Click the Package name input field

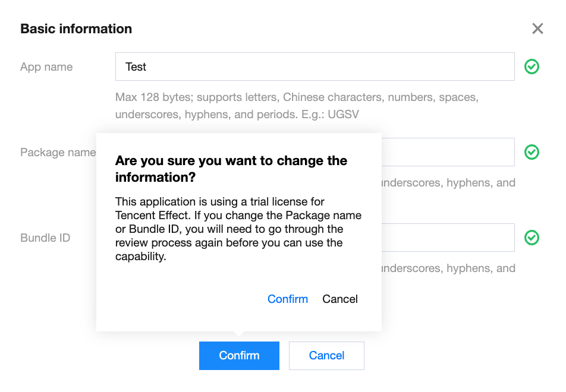pyautogui.click(x=447, y=152)
